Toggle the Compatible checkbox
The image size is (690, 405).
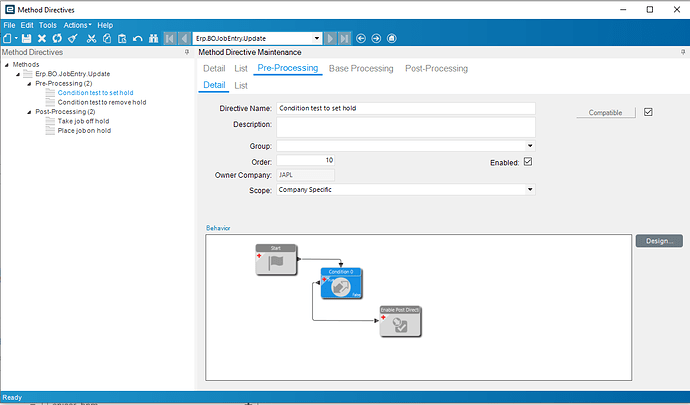(x=648, y=112)
